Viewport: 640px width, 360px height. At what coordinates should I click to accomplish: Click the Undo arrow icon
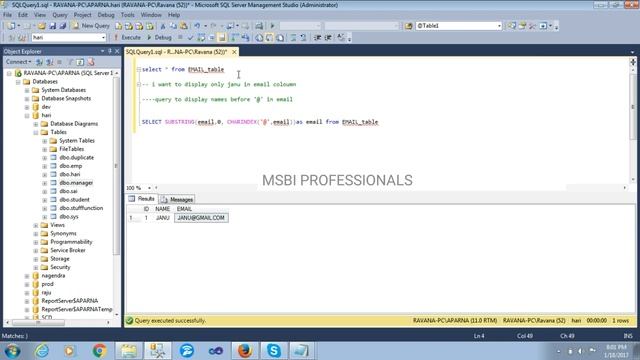[x=197, y=26]
